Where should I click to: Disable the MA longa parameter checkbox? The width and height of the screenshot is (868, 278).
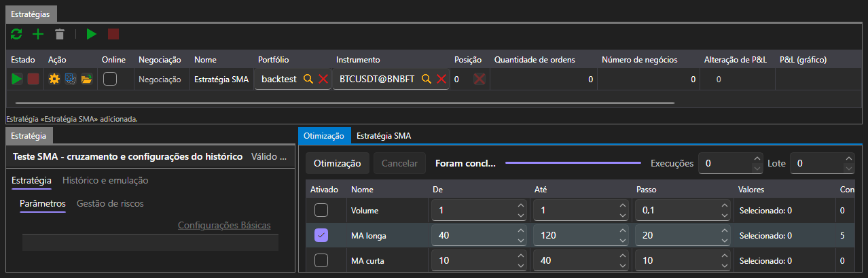[322, 235]
